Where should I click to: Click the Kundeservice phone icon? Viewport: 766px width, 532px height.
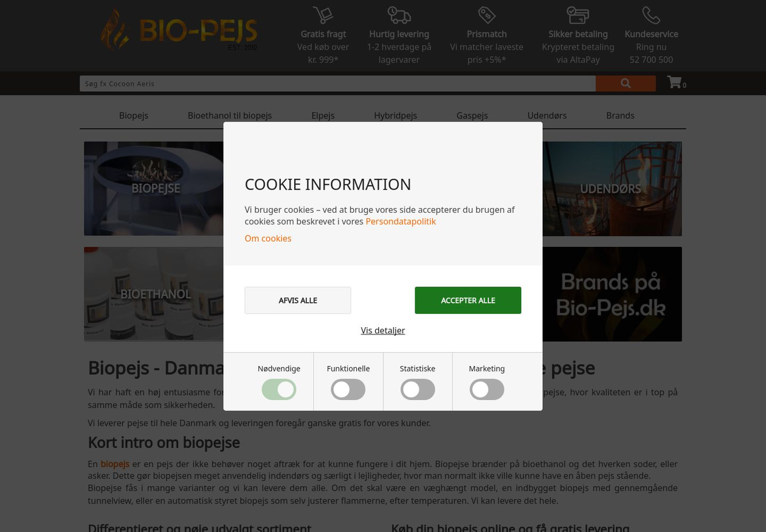tap(651, 15)
